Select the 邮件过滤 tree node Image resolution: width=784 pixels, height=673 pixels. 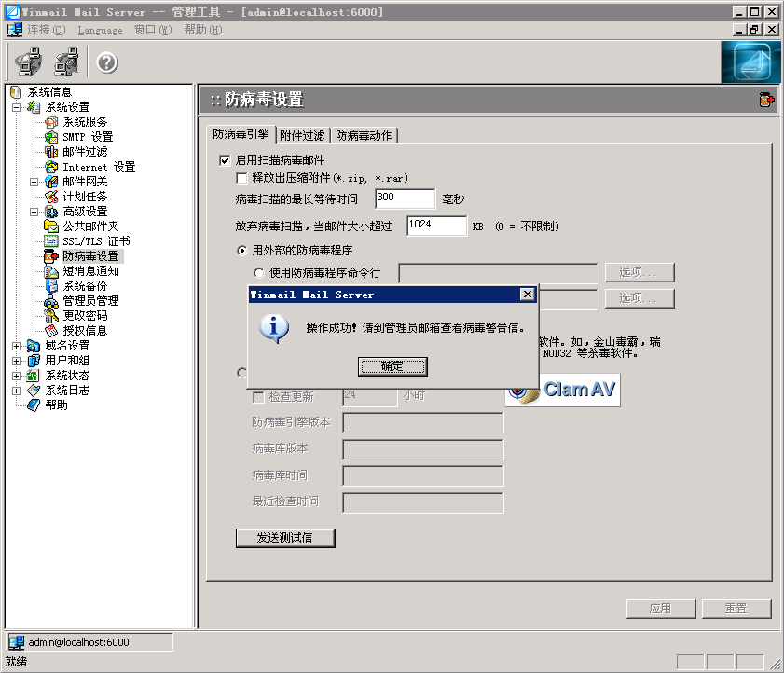click(84, 152)
